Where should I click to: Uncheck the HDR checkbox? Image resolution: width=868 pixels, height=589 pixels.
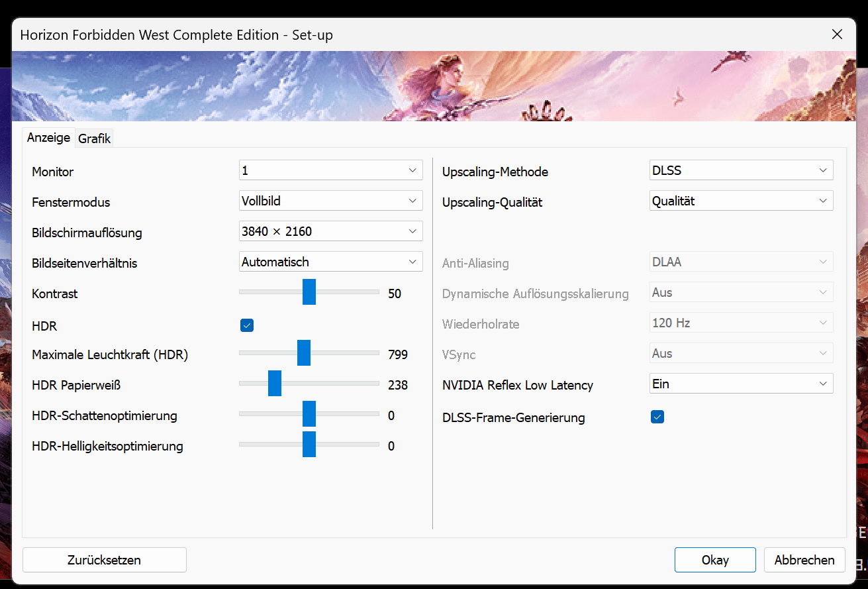247,325
